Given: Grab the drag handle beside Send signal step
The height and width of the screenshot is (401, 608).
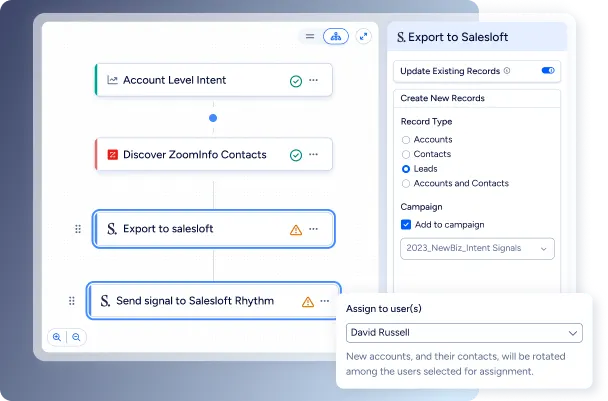Looking at the screenshot, I should click(72, 301).
